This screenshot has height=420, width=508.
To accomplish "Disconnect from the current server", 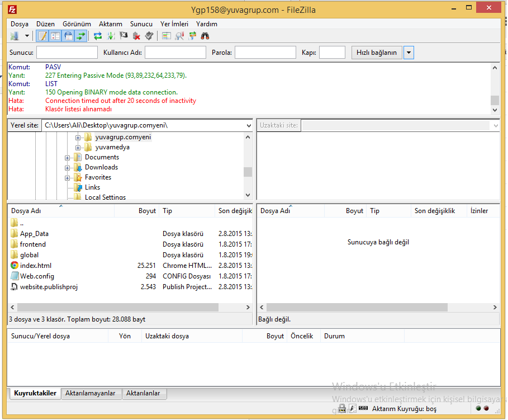I will click(136, 36).
